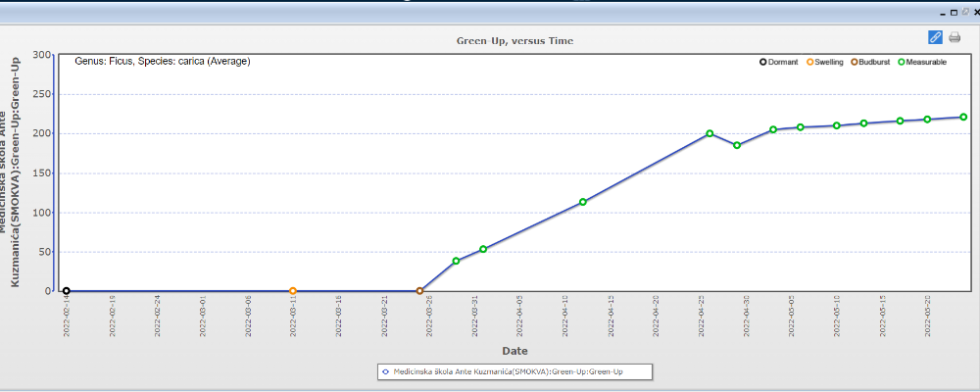The image size is (980, 392).
Task: Select the dip point after the 200 peak
Action: click(737, 145)
